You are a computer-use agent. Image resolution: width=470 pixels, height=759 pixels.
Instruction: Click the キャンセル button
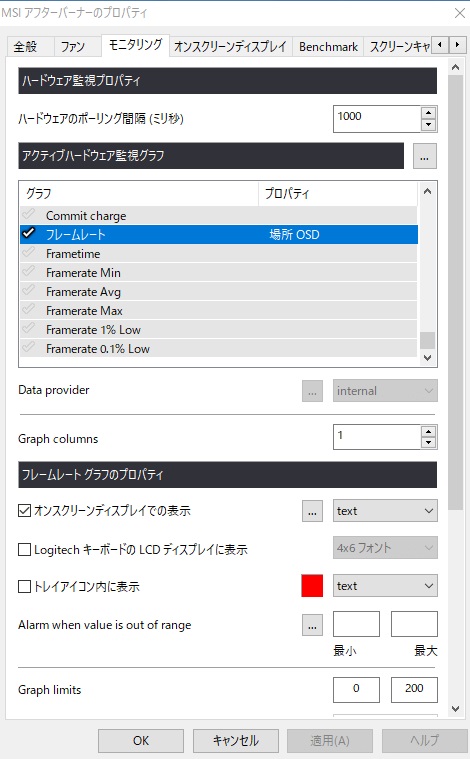click(236, 741)
